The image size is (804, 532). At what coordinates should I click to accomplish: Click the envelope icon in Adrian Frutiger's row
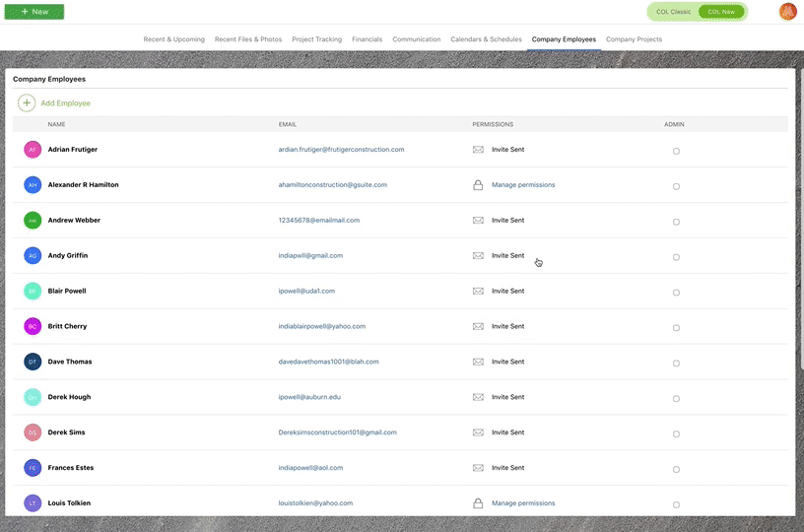(478, 150)
